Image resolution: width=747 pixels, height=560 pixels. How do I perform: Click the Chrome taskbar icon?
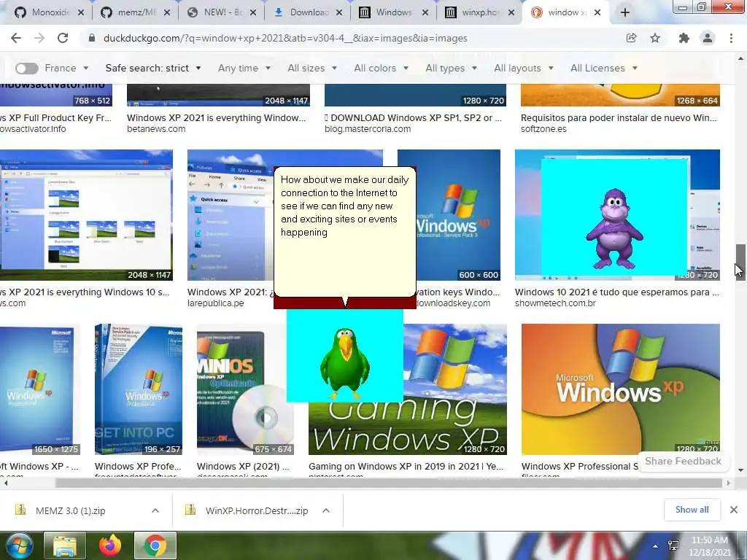[155, 545]
